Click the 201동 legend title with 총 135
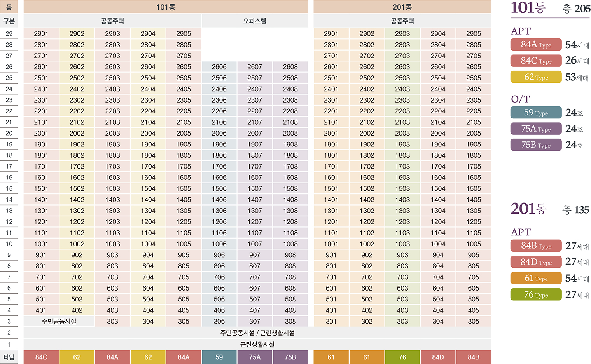The height and width of the screenshot is (364, 591). pos(550,209)
